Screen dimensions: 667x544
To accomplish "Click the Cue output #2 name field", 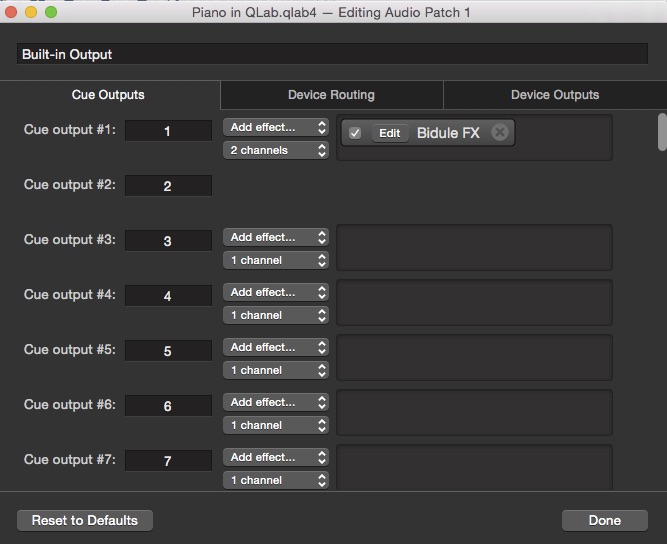I will pos(167,186).
